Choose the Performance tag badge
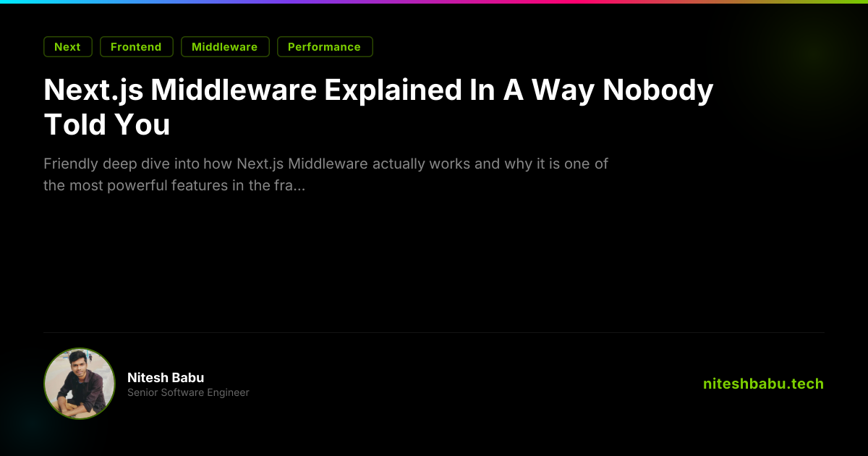Image resolution: width=868 pixels, height=456 pixels. point(324,47)
